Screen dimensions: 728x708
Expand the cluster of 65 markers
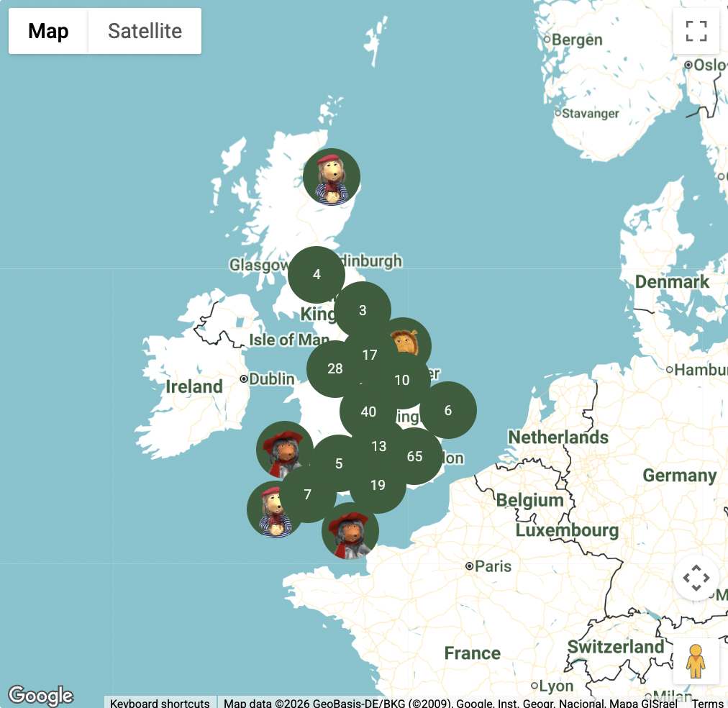[415, 456]
